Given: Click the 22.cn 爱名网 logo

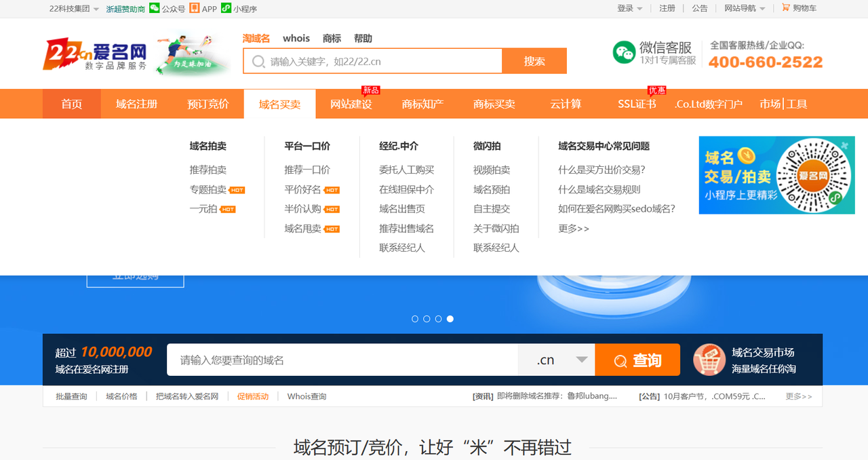Looking at the screenshot, I should pos(95,54).
